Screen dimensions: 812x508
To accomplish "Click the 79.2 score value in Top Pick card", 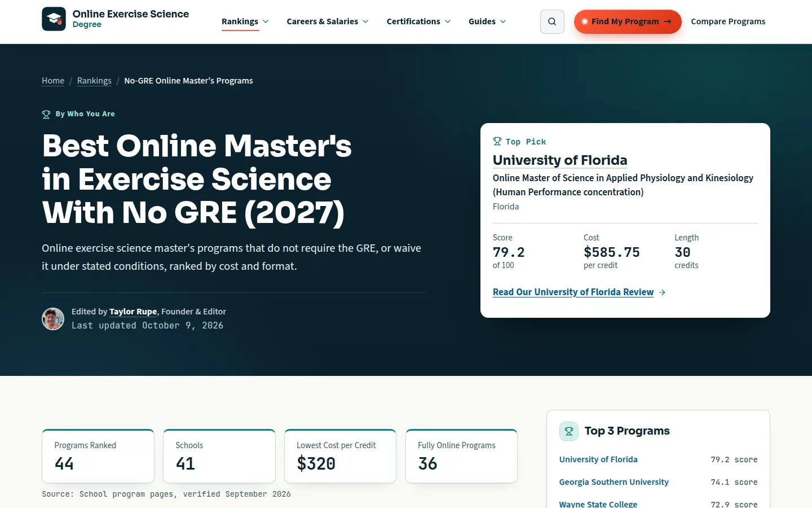I will [509, 252].
